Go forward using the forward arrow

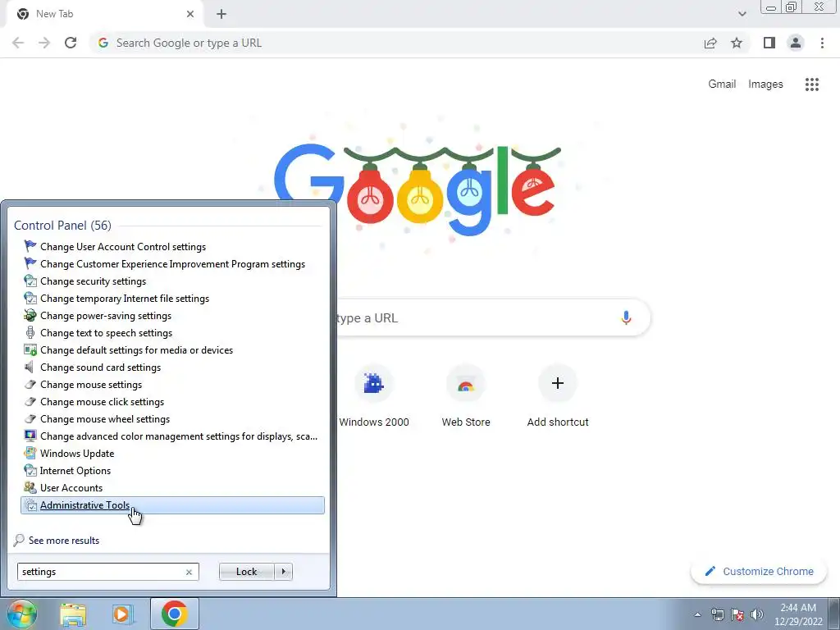[x=44, y=43]
